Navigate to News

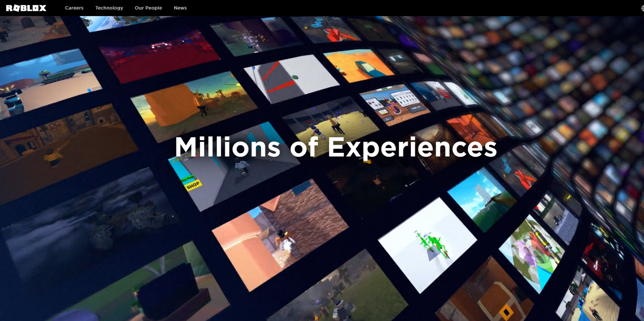click(x=180, y=8)
